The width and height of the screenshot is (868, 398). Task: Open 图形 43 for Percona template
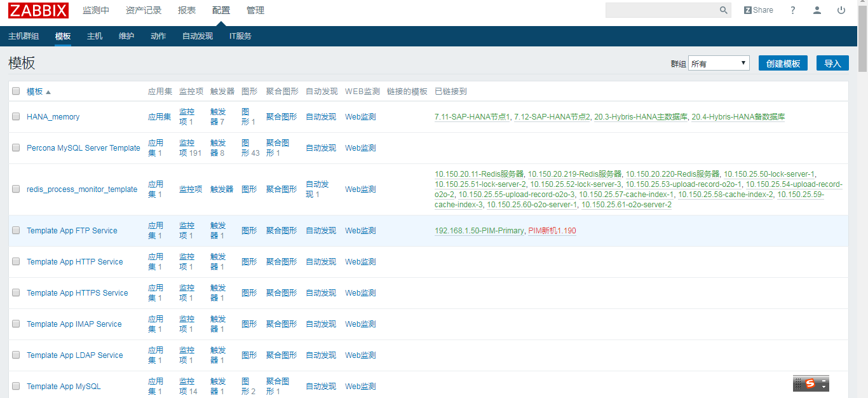(249, 148)
